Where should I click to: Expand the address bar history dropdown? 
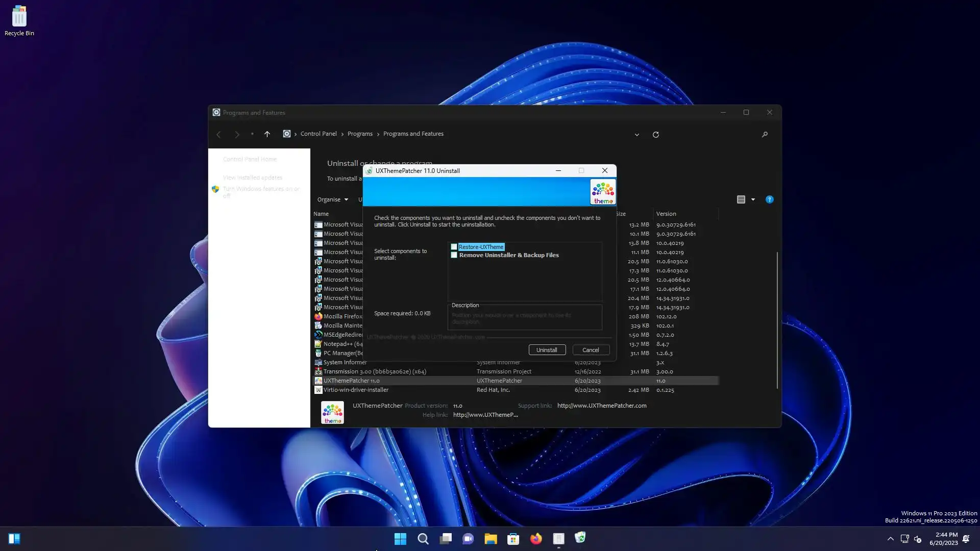tap(636, 135)
